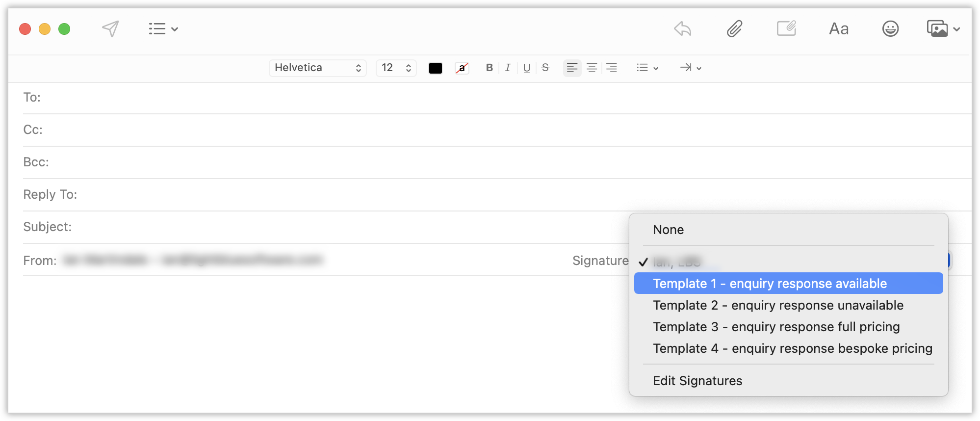Toggle bold text formatting
This screenshot has height=421, width=980.
coord(489,68)
